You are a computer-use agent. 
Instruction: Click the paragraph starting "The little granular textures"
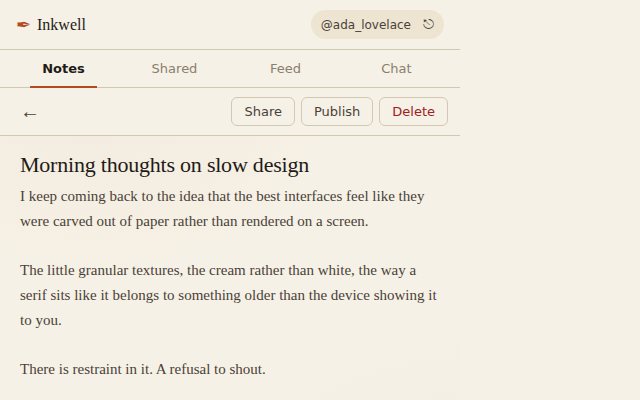(x=229, y=295)
